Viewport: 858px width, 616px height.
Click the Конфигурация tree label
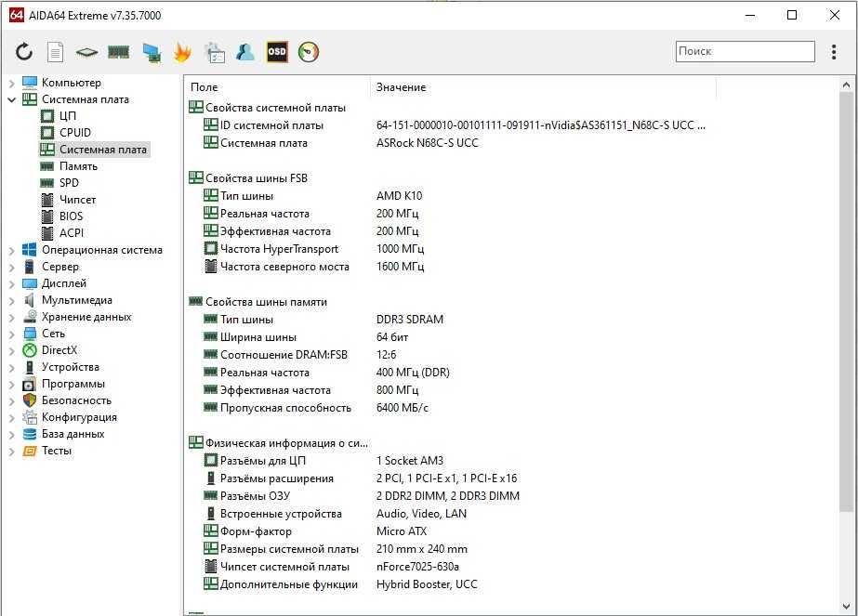point(79,417)
